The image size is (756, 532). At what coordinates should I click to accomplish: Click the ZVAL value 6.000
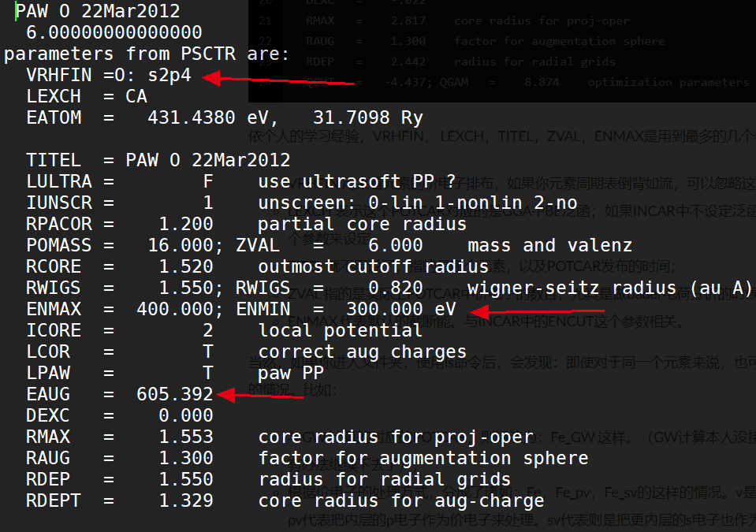coord(396,245)
